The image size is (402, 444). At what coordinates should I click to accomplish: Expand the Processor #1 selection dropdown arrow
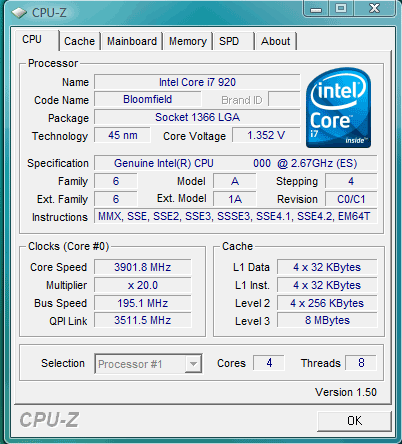coord(193,364)
